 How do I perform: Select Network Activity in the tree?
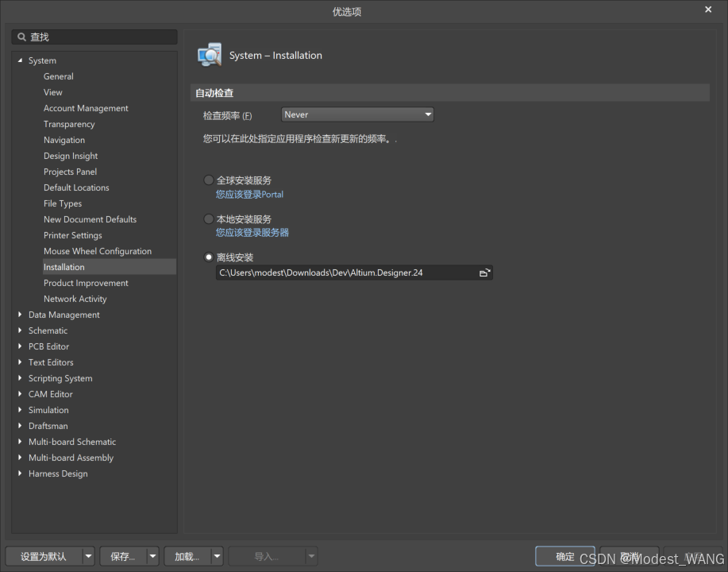(x=75, y=299)
